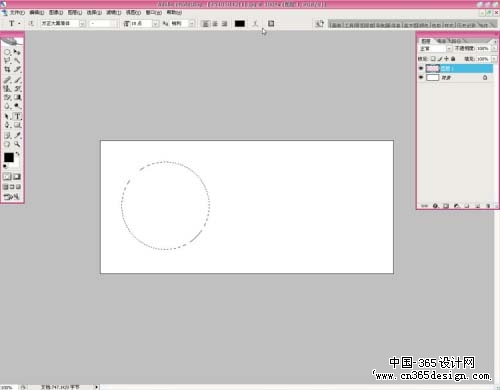Click the center align text button
500x390 pixels.
pyautogui.click(x=215, y=24)
